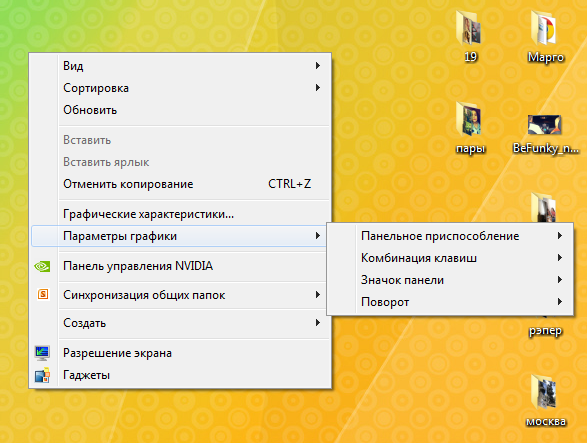Viewport: 587px width, 443px height.
Task: Open Разрешение экрана settings
Action: pos(180,353)
